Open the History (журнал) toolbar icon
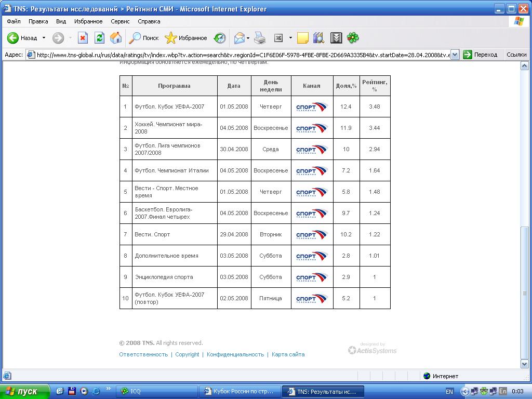This screenshot has width=532, height=399. (220, 38)
